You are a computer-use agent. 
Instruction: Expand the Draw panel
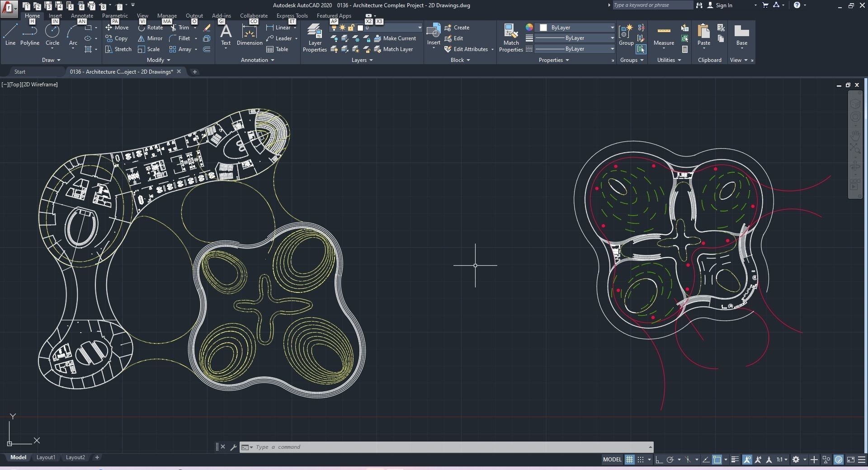click(x=51, y=60)
